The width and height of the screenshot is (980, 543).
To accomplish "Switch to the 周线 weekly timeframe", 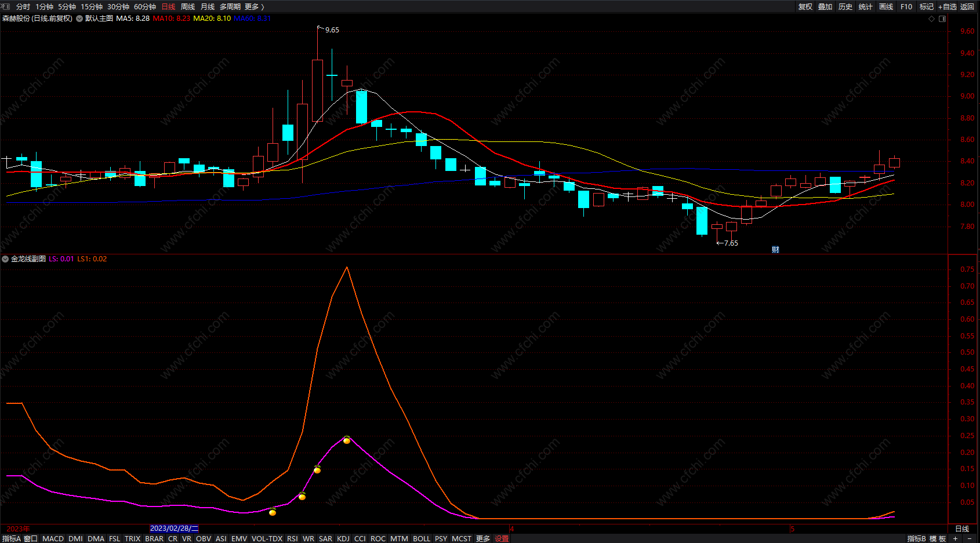I will tap(188, 6).
